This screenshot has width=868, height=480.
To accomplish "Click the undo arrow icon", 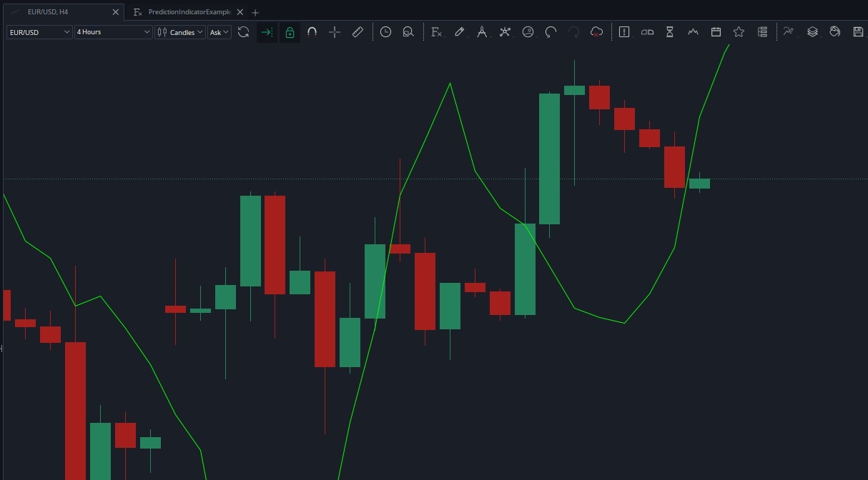I will pyautogui.click(x=551, y=32).
